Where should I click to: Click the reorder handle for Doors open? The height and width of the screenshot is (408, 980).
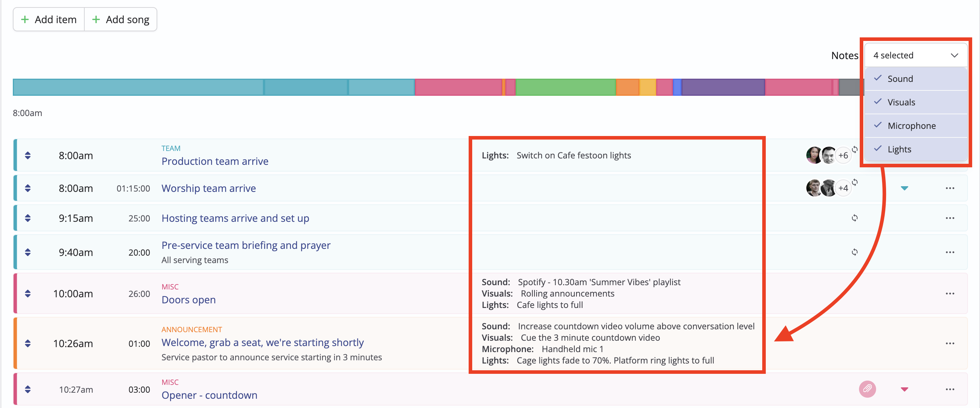(28, 293)
